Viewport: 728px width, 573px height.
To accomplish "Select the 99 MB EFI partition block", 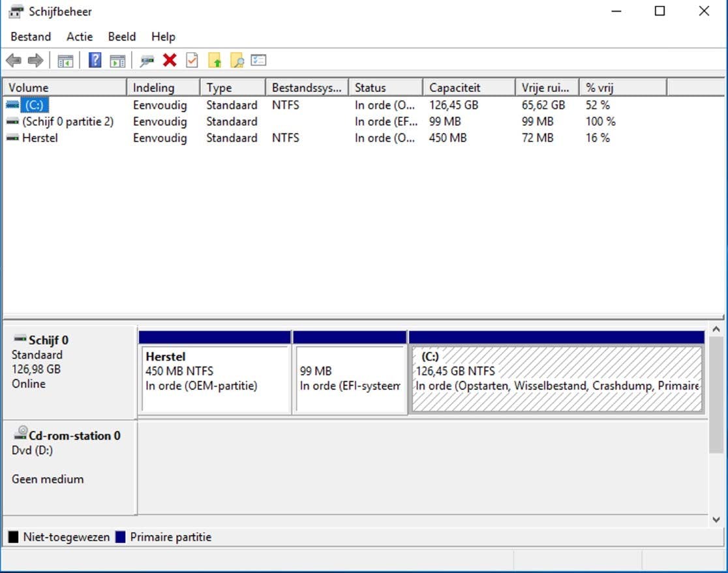I will pos(350,378).
